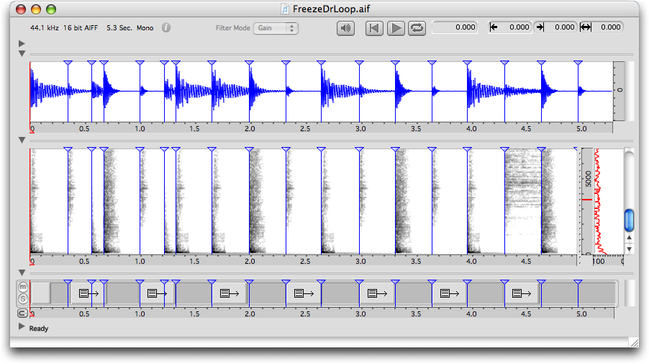The image size is (649, 364).
Task: Collapse the waveform display triangle
Action: [x=22, y=53]
